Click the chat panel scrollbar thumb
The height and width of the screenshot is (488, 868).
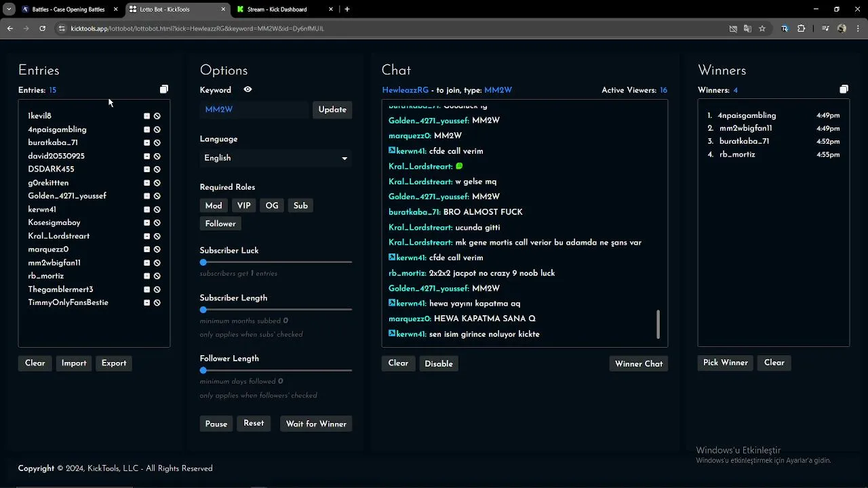658,325
